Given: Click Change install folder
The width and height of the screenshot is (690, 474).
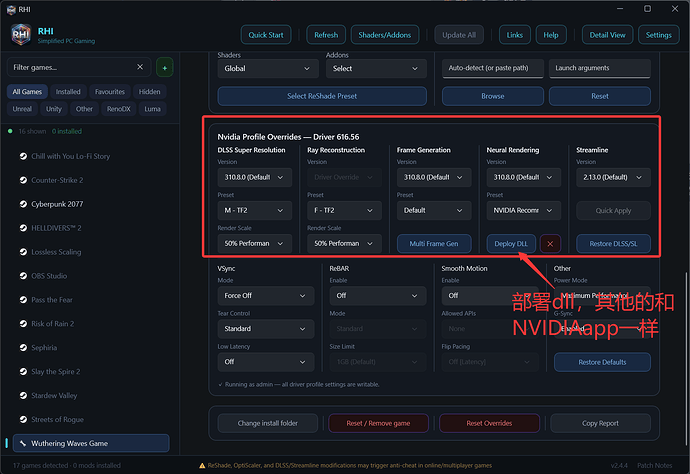Looking at the screenshot, I should click(268, 423).
